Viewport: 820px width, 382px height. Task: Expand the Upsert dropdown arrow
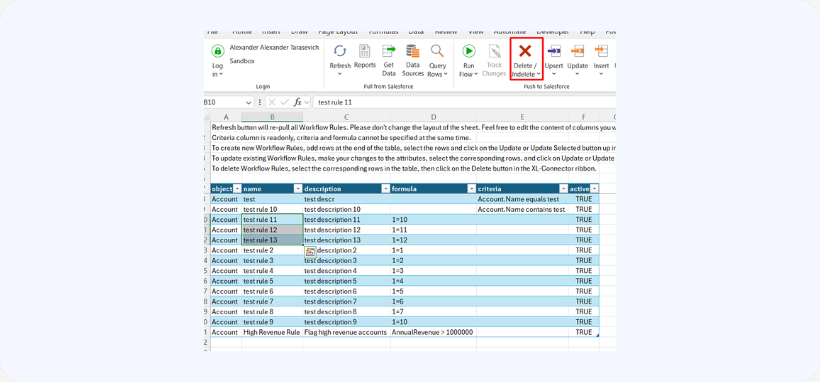[x=553, y=74]
